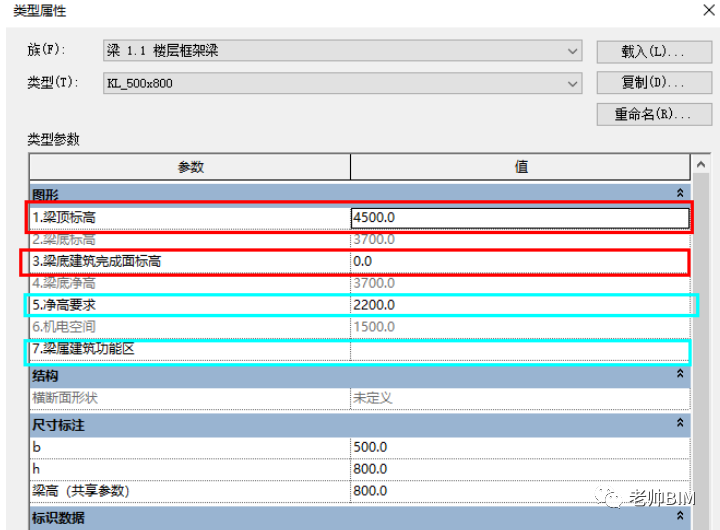Select the h dimension parameter
Screen dimensions: 720x530
coord(190,469)
